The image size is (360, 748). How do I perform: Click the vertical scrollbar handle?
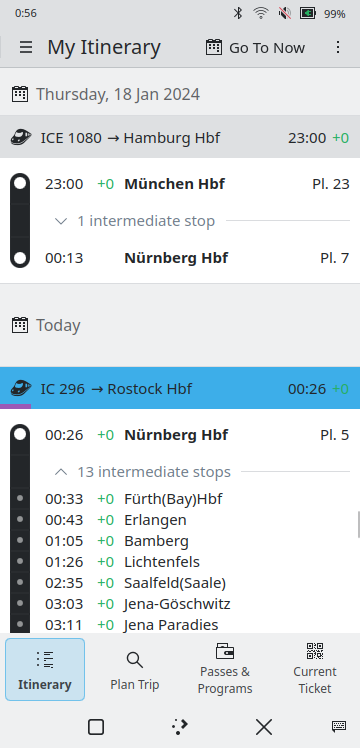coord(359,524)
